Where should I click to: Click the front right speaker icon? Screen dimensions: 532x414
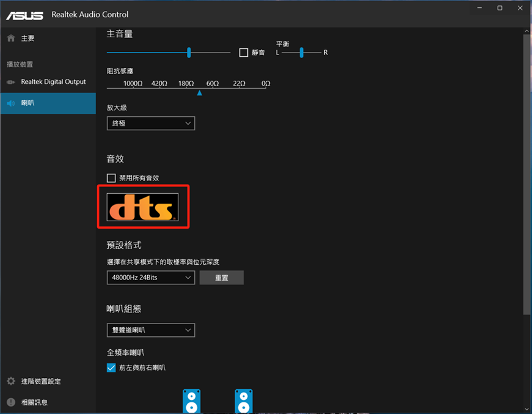(x=244, y=401)
